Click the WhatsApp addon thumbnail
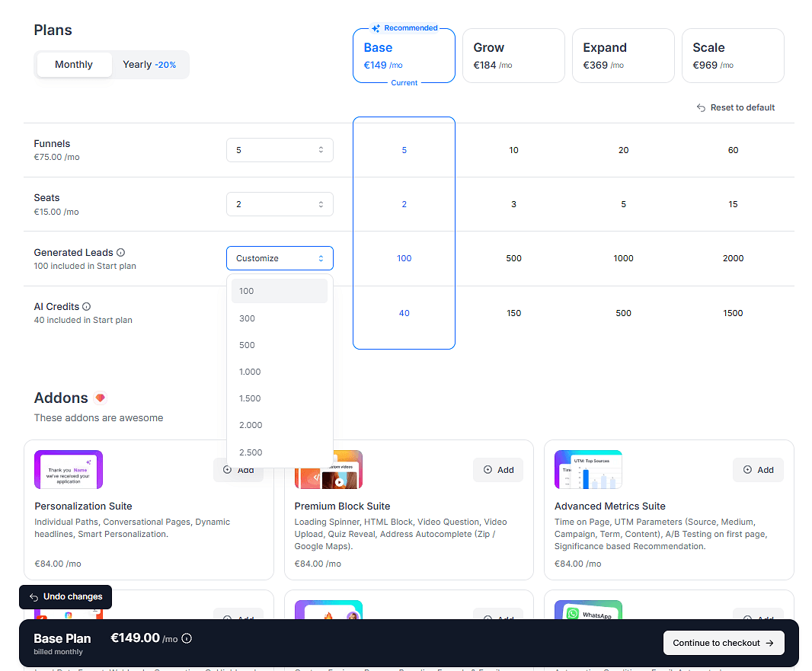The height and width of the screenshot is (671, 812). point(588,610)
